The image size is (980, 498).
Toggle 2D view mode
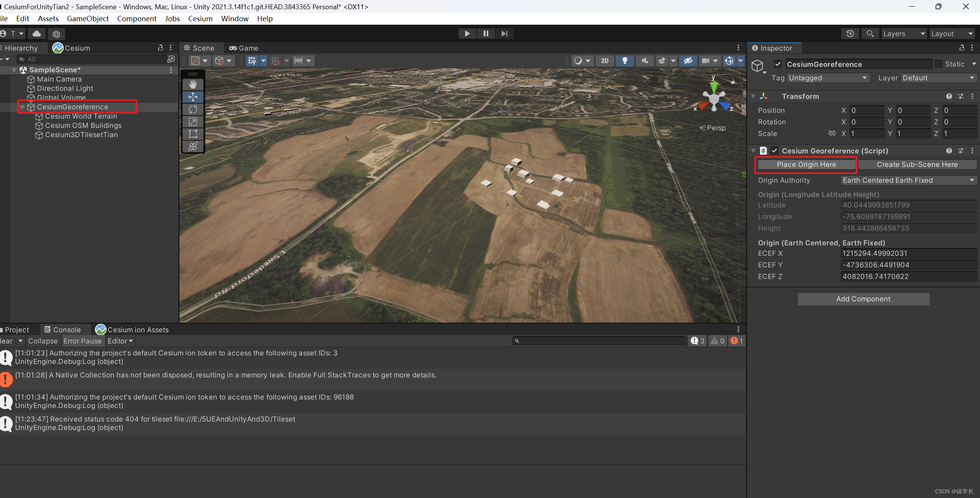[x=604, y=61]
